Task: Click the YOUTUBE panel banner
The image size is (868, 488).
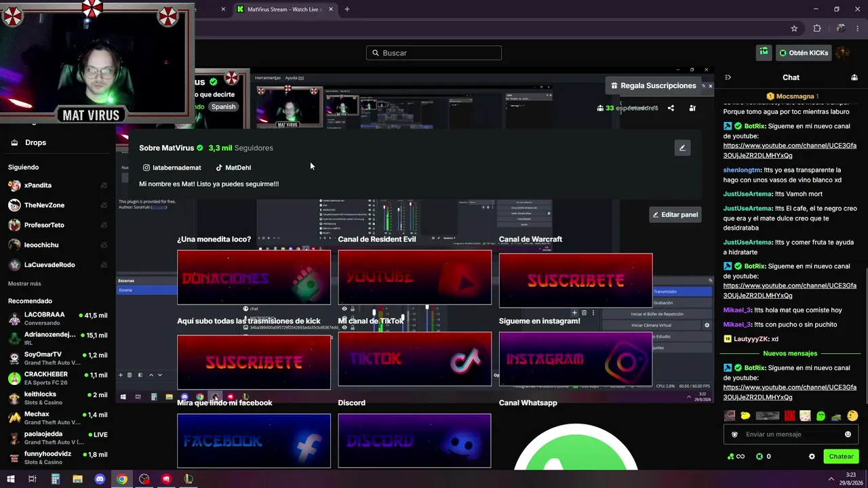Action: [x=414, y=278]
